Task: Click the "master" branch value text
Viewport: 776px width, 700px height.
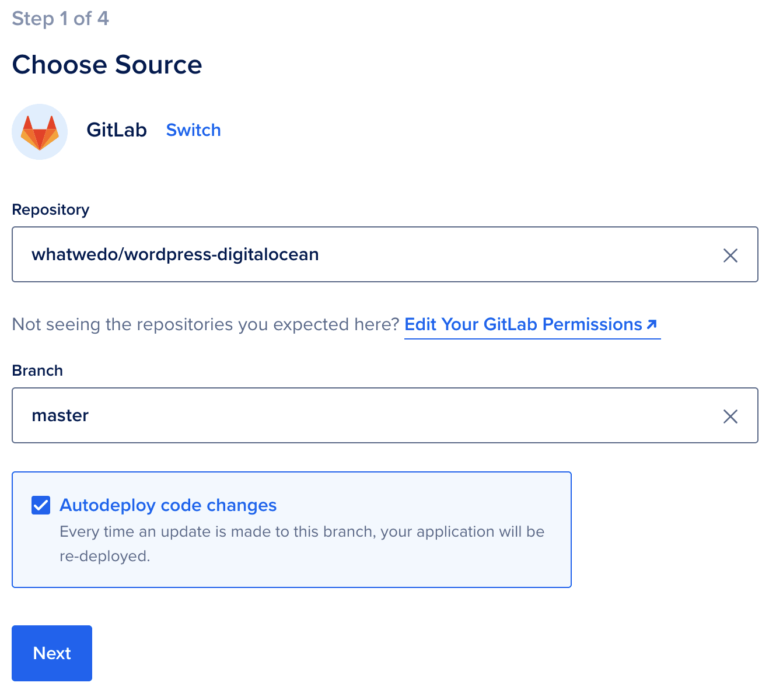Action: (60, 416)
